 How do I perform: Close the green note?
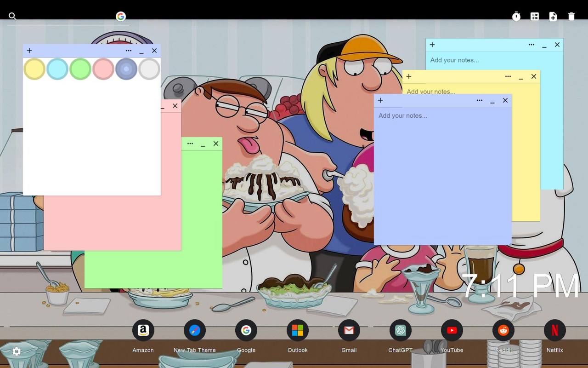(x=216, y=144)
